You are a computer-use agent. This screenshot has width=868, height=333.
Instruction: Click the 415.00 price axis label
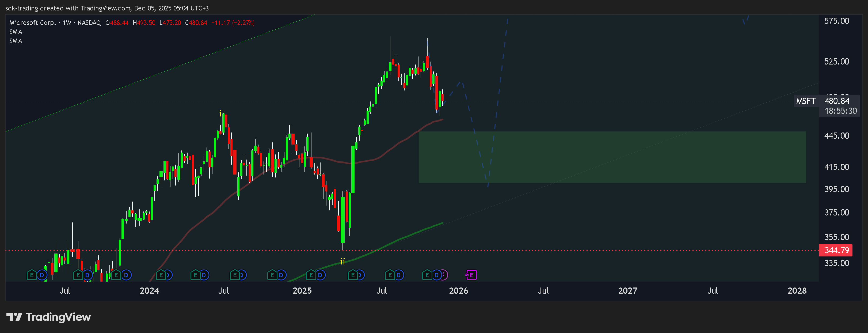tap(836, 167)
